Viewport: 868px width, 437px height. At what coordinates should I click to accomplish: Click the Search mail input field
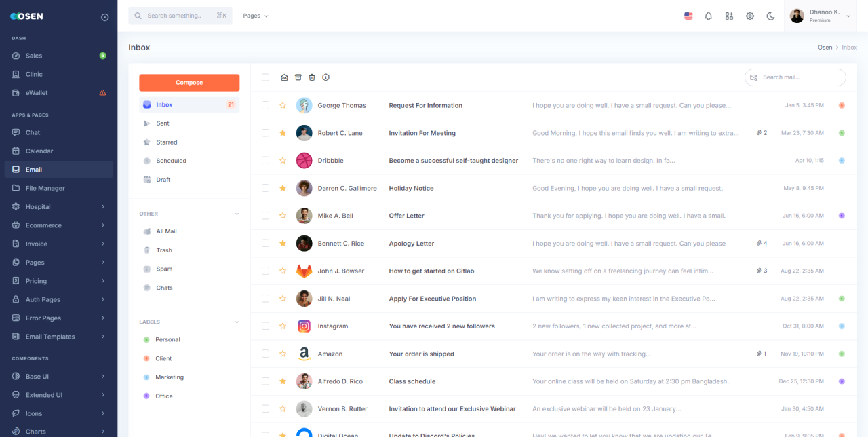pos(800,77)
